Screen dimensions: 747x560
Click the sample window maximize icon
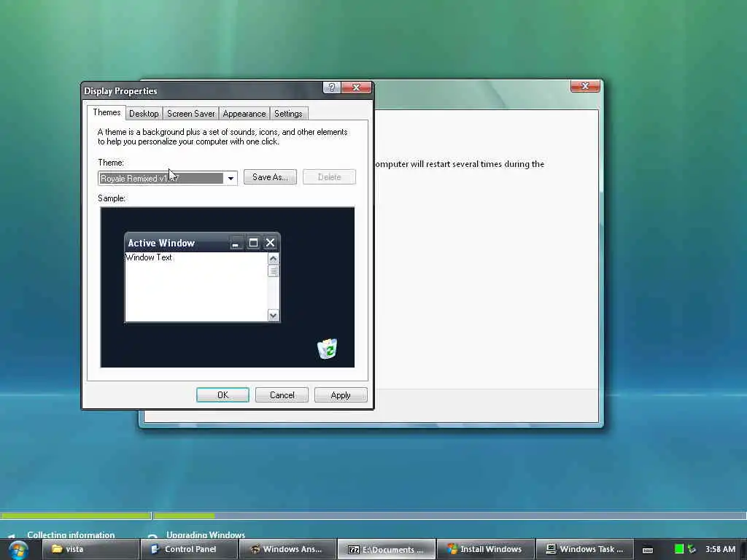point(253,243)
